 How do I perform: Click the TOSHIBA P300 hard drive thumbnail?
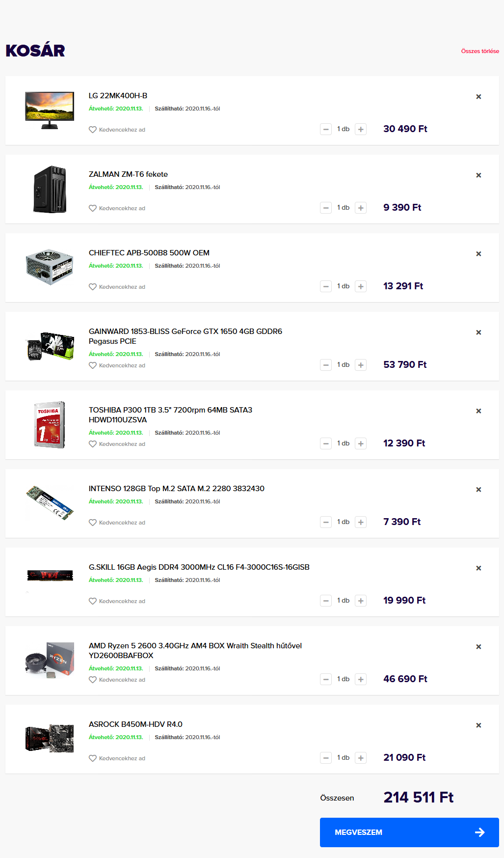(50, 425)
